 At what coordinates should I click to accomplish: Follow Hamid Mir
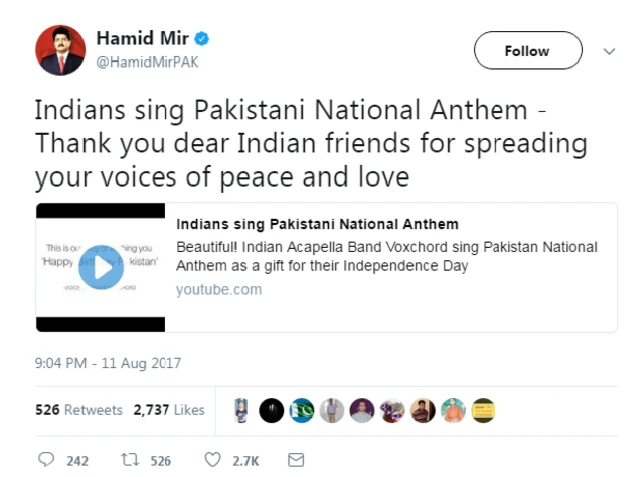tap(527, 51)
